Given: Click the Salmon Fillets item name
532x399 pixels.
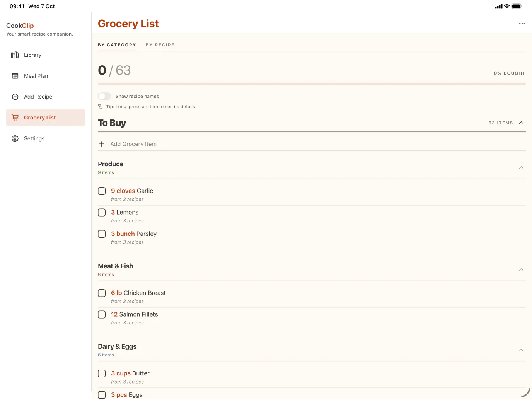Looking at the screenshot, I should 138,314.
